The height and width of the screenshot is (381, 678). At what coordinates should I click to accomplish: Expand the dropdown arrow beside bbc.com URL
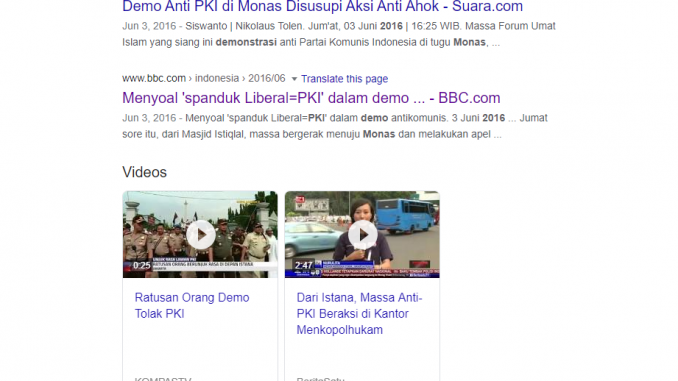[x=294, y=79]
